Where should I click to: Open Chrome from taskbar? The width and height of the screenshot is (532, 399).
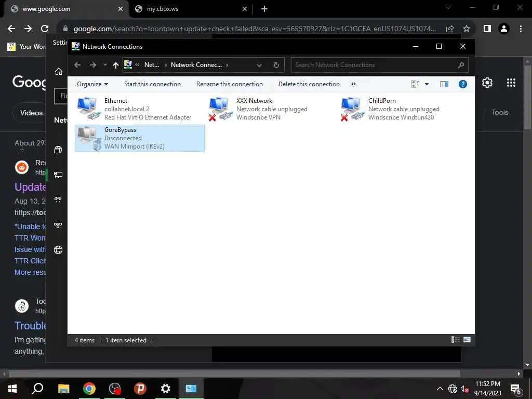(89, 389)
